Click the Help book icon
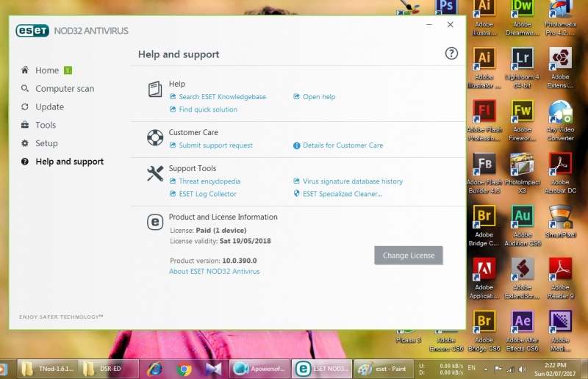Viewport: 588px width, 379px height. [x=155, y=89]
